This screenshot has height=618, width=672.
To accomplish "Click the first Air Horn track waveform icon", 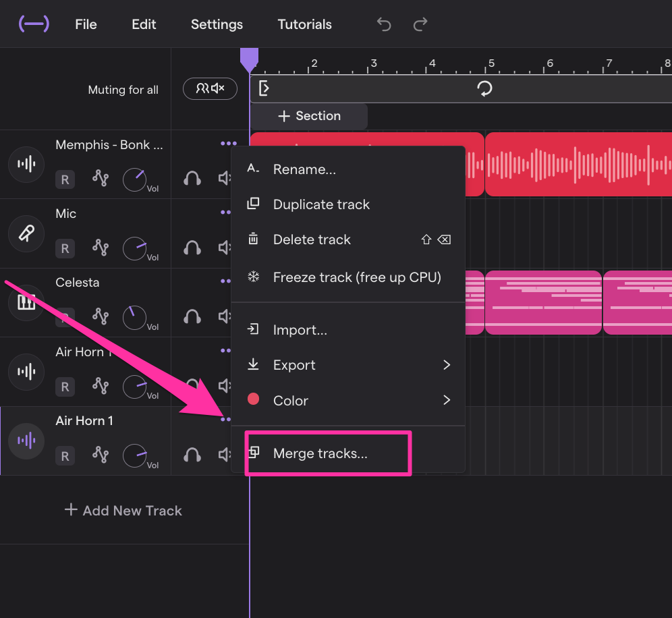I will click(26, 372).
